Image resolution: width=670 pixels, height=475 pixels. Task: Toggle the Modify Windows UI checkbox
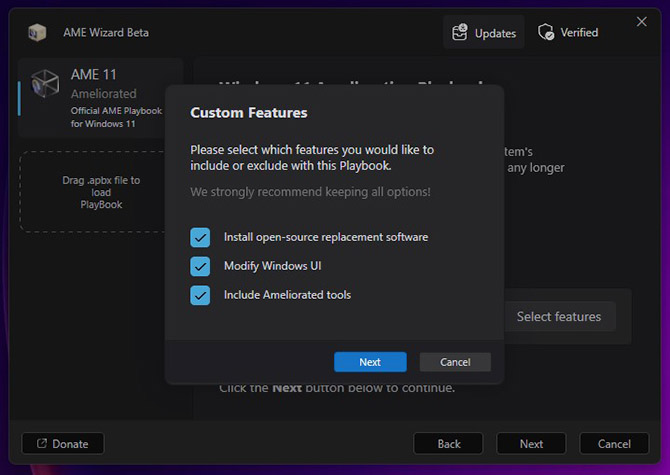pos(200,266)
